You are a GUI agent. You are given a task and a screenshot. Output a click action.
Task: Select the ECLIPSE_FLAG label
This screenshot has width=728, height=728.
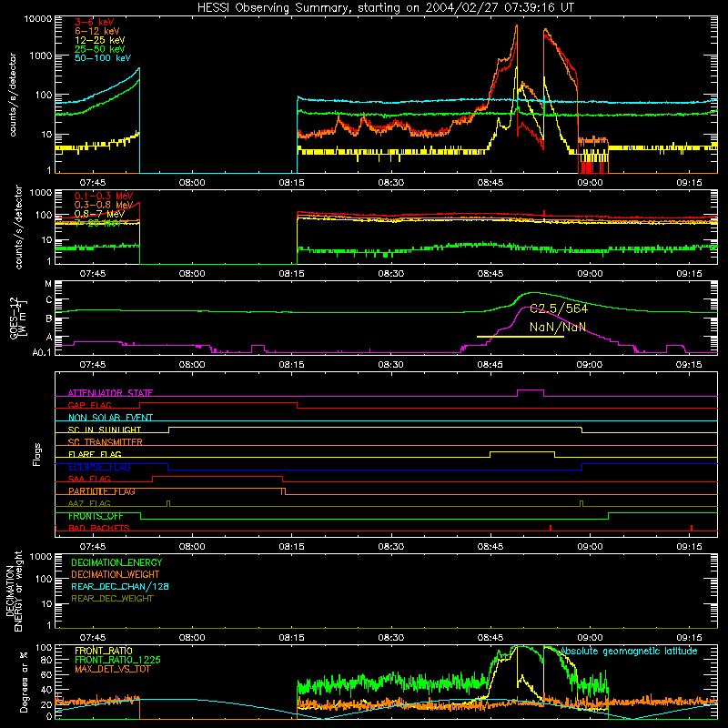(x=99, y=467)
